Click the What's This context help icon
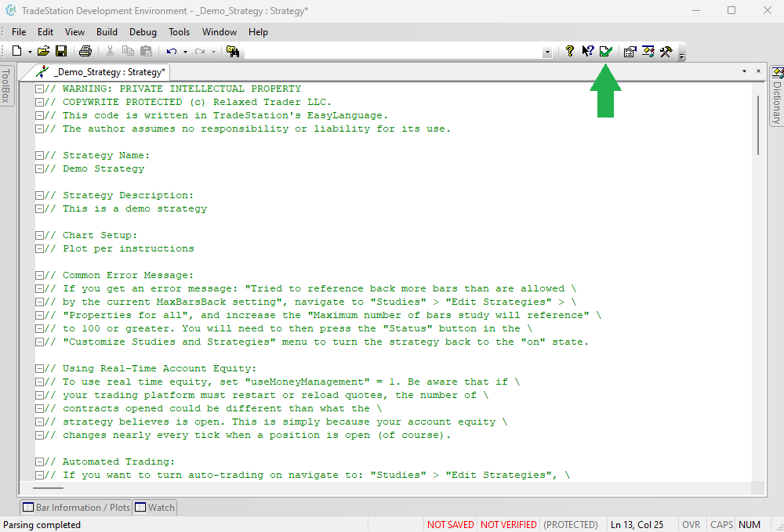 pos(587,51)
